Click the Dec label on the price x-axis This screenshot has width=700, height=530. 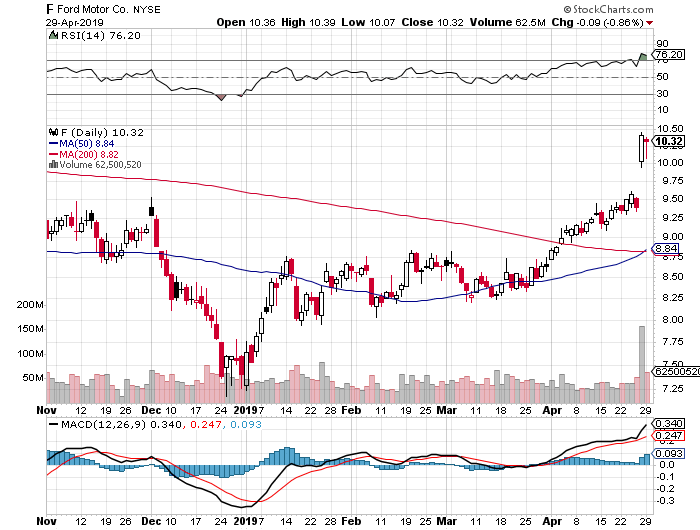(x=152, y=410)
